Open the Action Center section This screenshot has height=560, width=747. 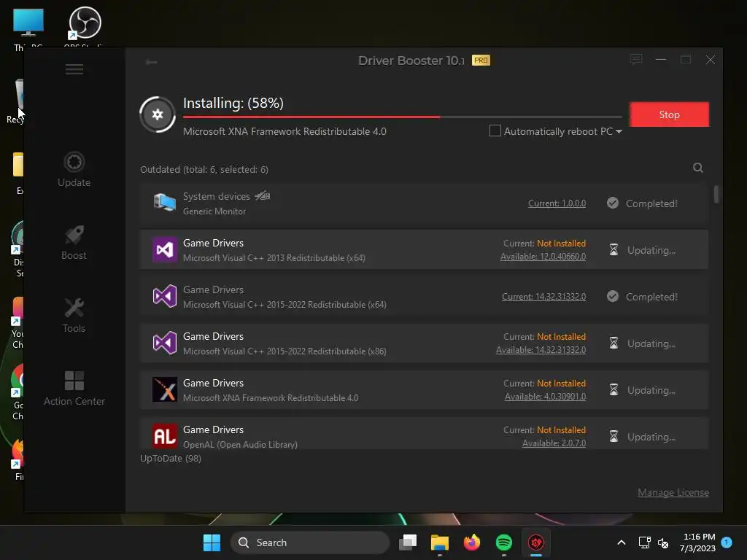[74, 389]
